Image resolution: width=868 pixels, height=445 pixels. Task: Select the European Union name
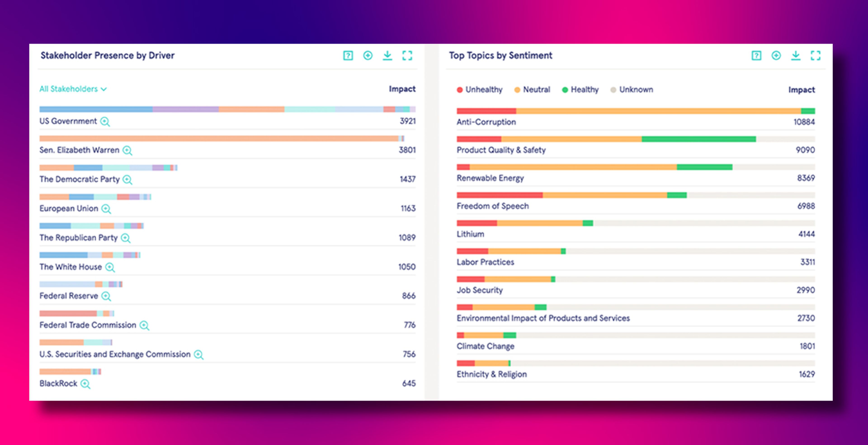click(x=69, y=209)
